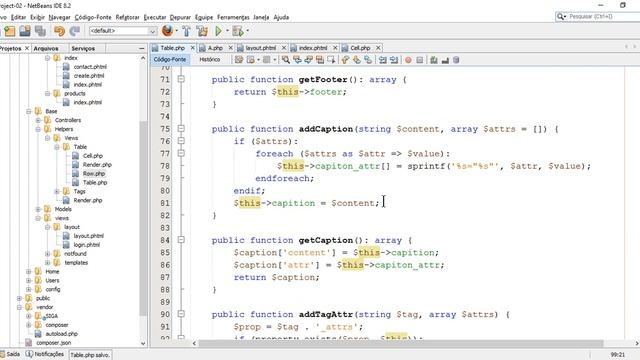Switch to the A.php editor tab

(215, 48)
